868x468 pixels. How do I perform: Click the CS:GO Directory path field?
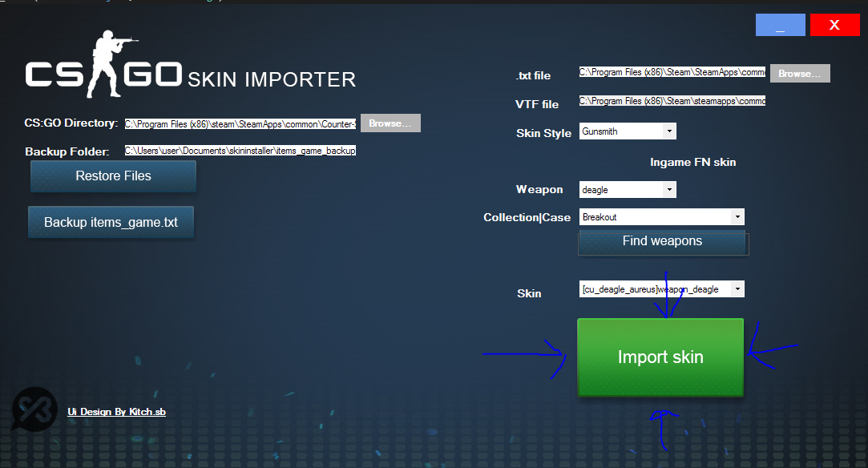click(240, 124)
